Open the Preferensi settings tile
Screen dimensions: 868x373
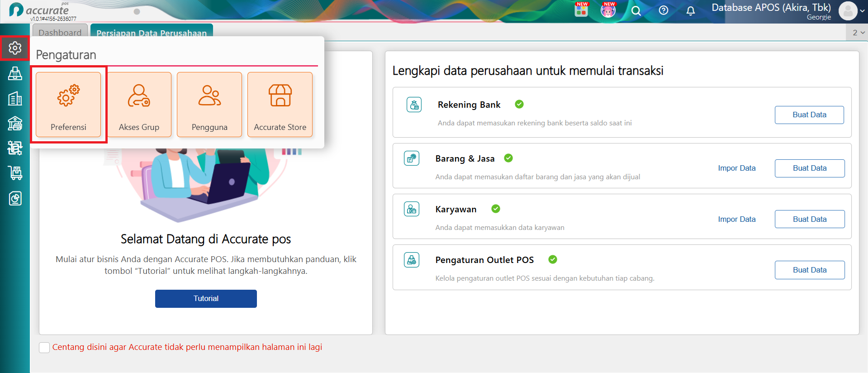click(x=68, y=105)
